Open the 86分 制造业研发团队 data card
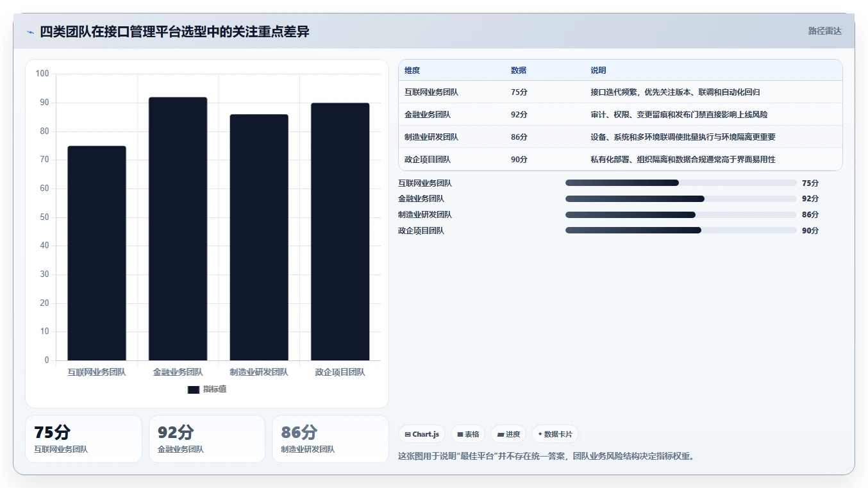The height and width of the screenshot is (488, 868). click(x=330, y=439)
